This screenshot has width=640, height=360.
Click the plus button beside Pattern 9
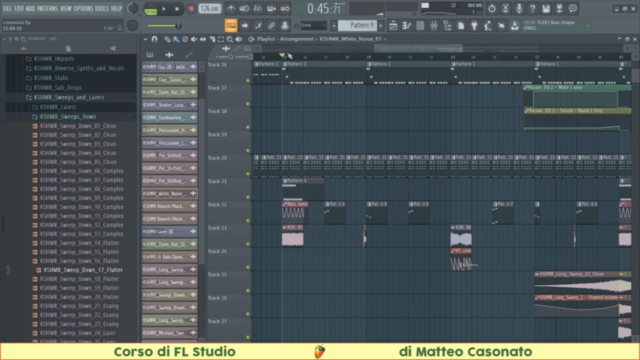pos(381,26)
